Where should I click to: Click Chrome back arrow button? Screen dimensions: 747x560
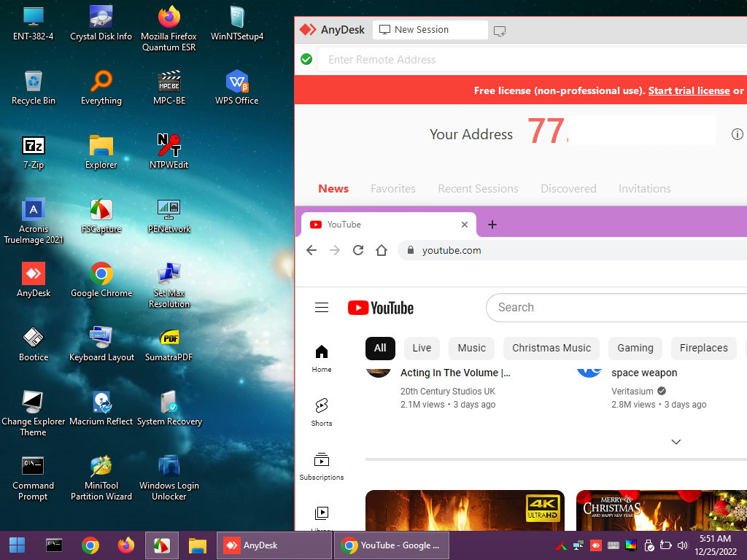click(311, 250)
